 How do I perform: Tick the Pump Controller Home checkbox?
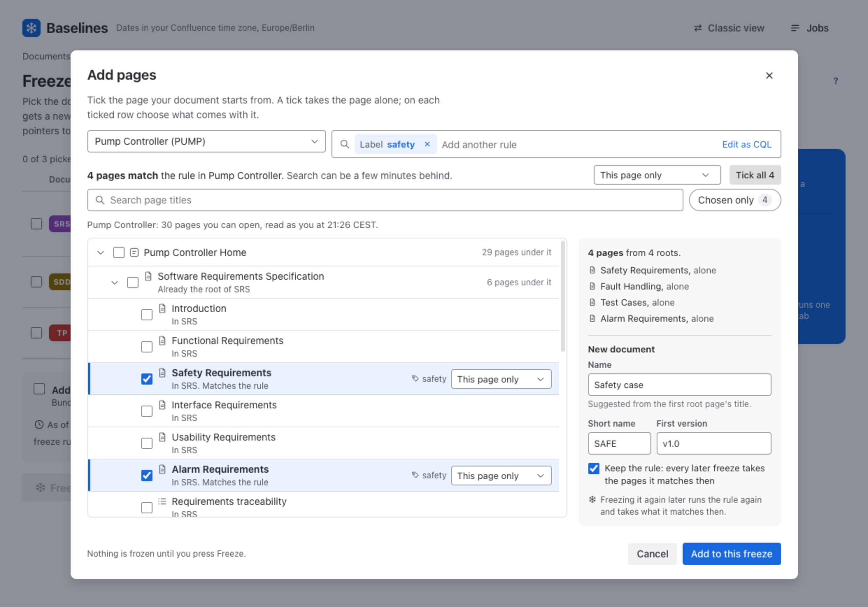[119, 252]
